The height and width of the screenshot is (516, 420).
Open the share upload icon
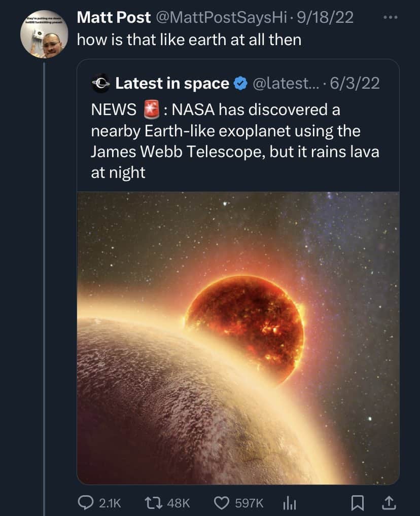click(x=388, y=502)
